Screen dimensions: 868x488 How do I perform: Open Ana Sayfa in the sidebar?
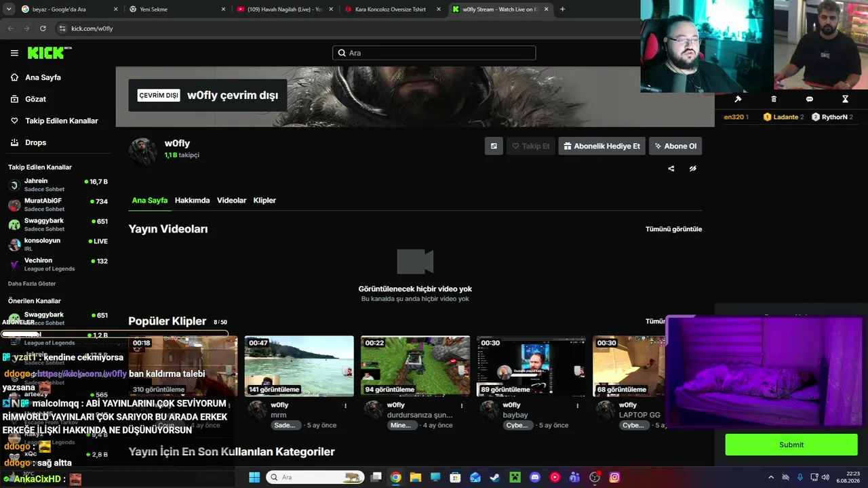click(43, 77)
